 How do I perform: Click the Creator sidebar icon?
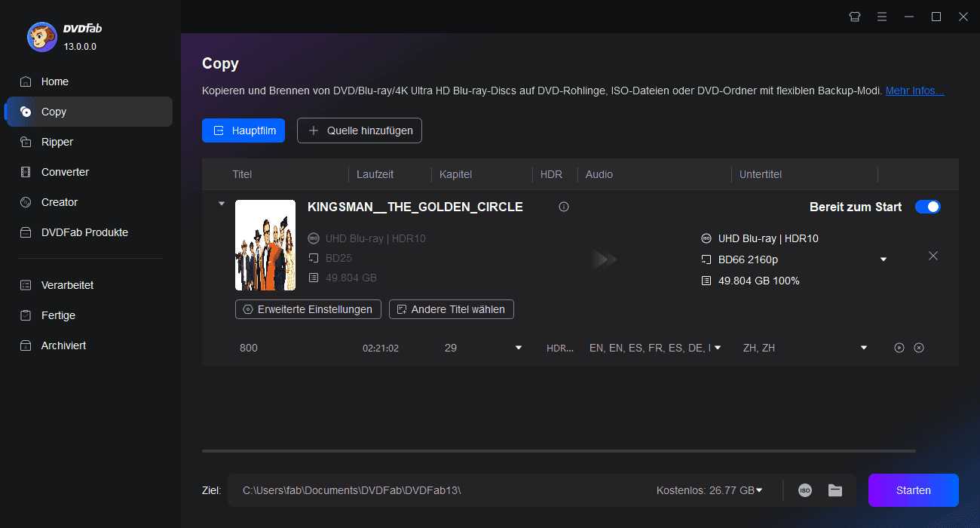26,202
